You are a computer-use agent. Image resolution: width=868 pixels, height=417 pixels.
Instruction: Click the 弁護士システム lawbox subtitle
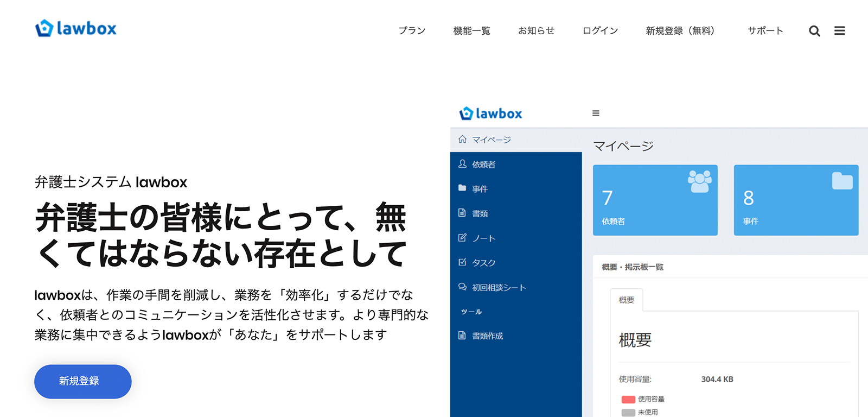(x=111, y=182)
